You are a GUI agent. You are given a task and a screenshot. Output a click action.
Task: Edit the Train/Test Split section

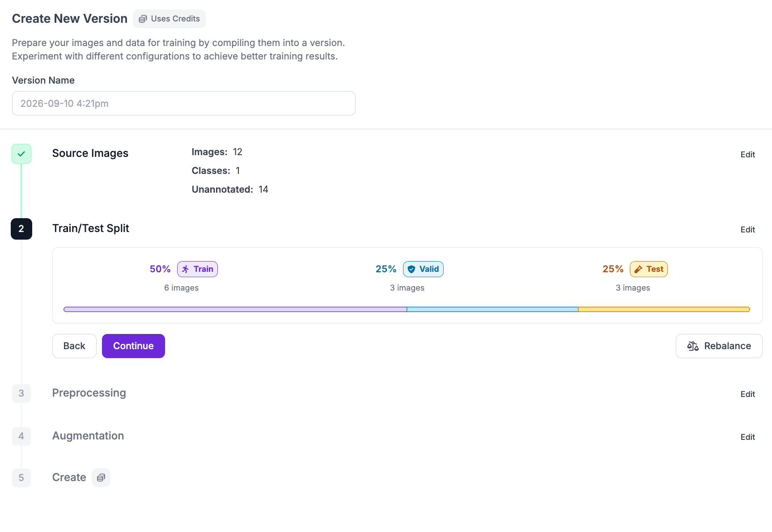[748, 230]
